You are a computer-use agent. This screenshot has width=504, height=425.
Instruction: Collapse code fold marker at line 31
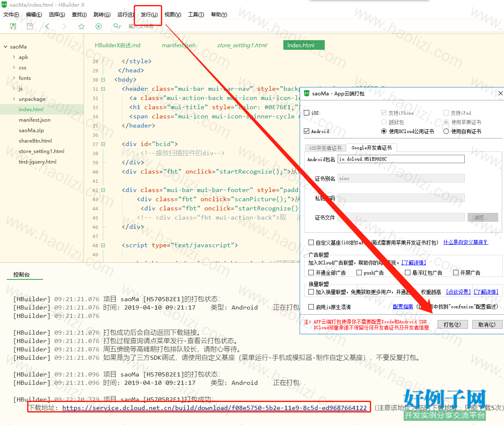103,89
